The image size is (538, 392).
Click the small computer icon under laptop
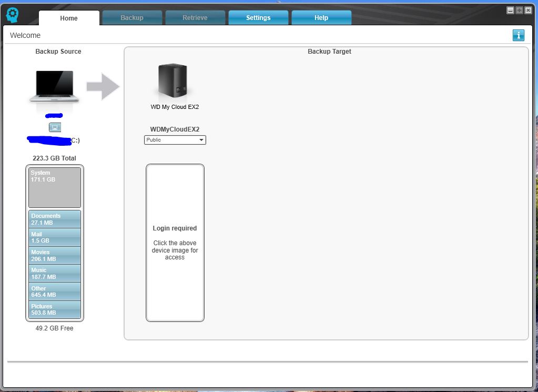55,127
